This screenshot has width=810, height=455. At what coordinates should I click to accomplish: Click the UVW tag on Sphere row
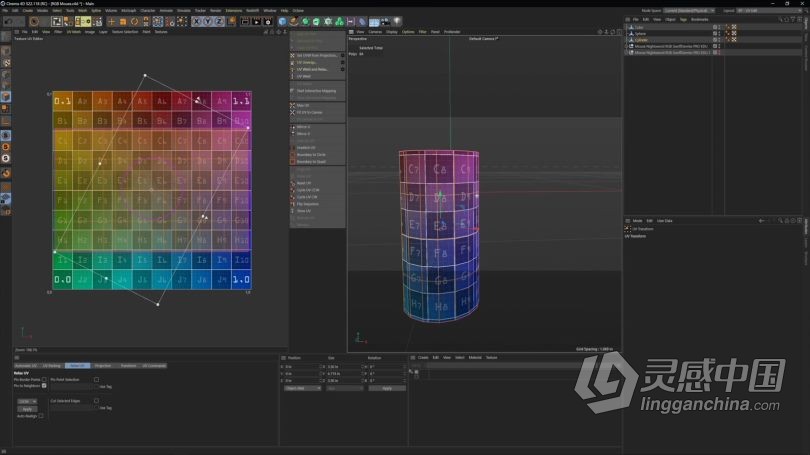click(734, 33)
